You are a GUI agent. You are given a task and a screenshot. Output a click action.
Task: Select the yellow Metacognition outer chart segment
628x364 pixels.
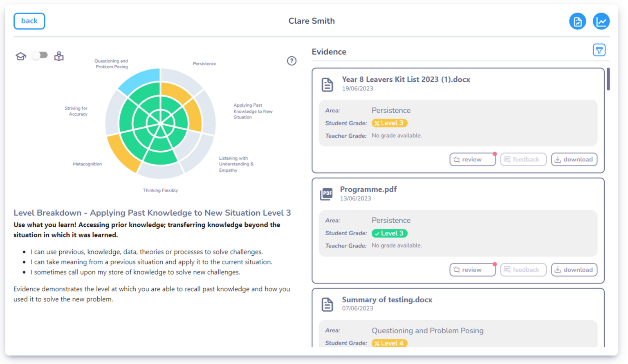(123, 153)
